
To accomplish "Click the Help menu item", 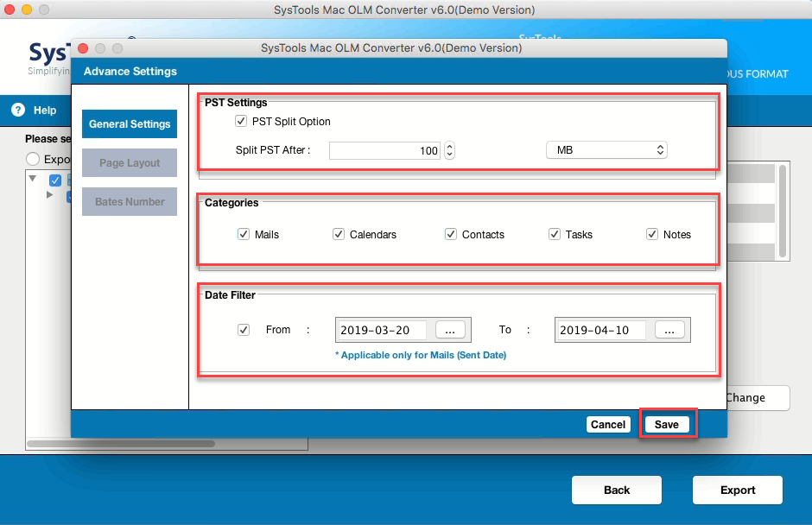I will pyautogui.click(x=45, y=111).
